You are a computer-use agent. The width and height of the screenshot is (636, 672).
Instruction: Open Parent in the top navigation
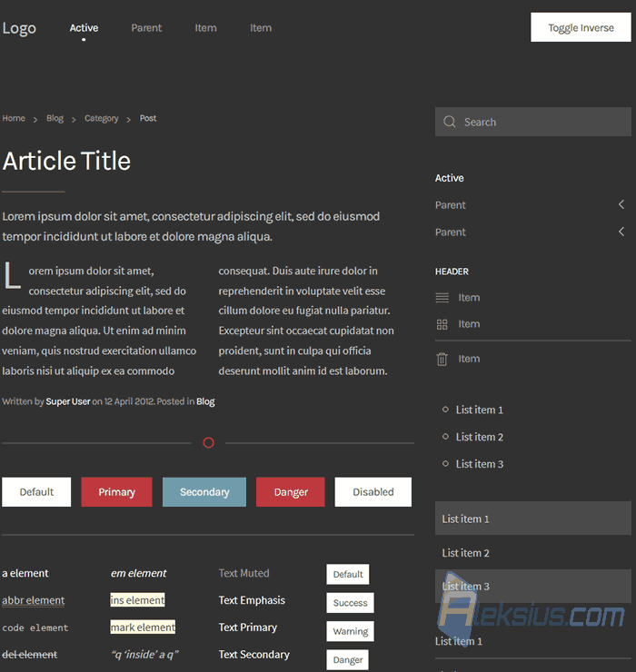point(146,28)
